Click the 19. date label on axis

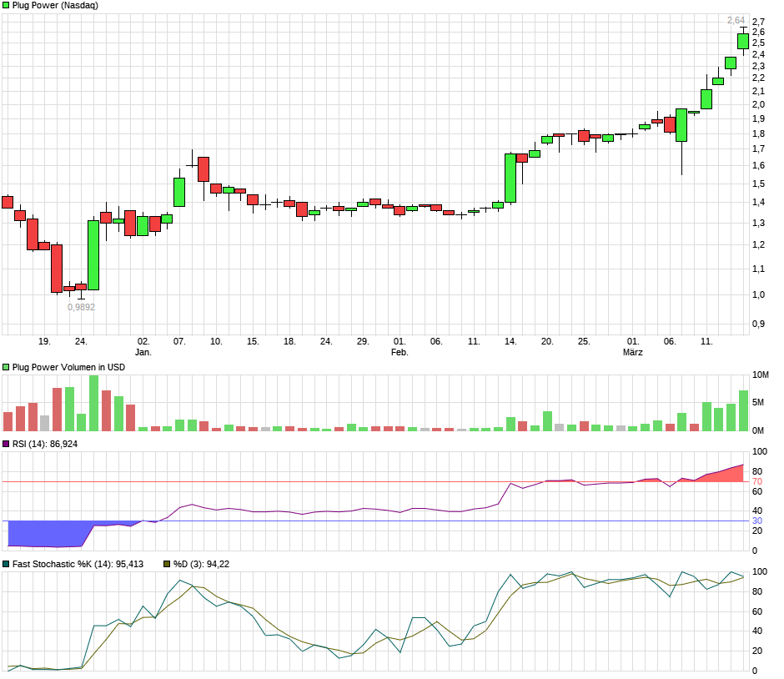click(x=44, y=341)
